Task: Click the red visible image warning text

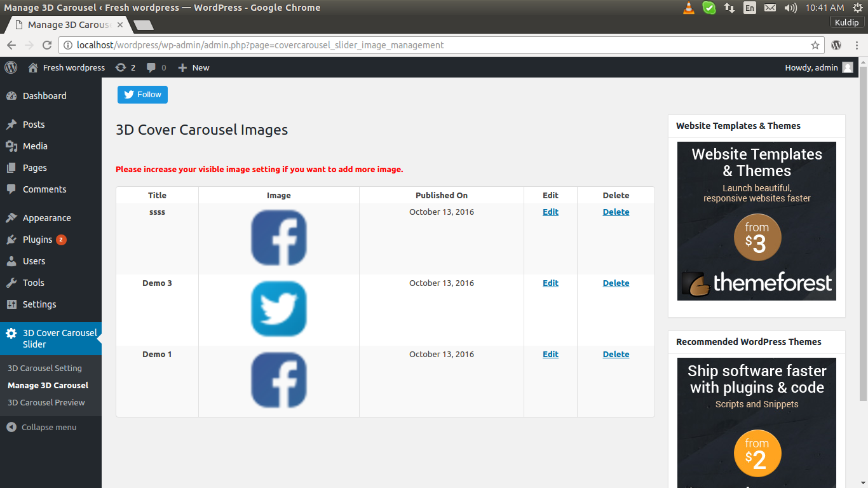Action: pyautogui.click(x=259, y=170)
